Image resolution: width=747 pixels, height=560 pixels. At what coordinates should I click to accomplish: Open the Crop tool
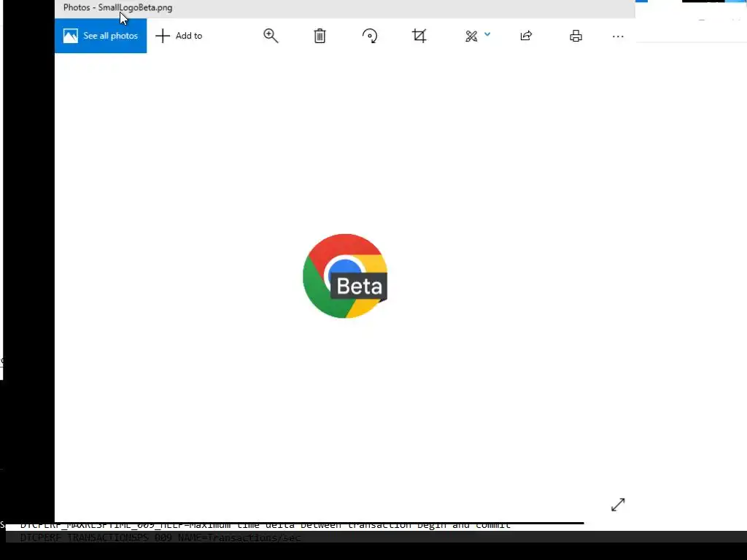coord(419,36)
